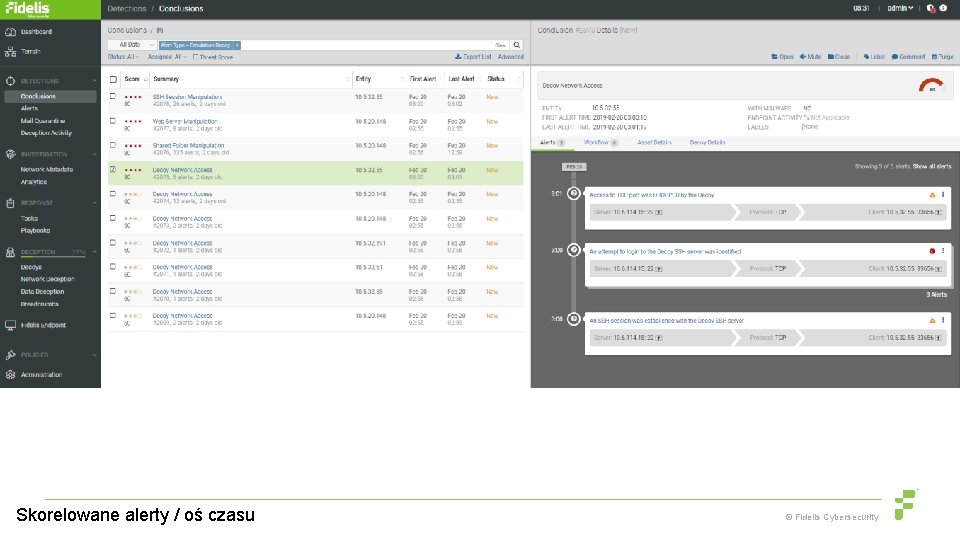The width and height of the screenshot is (960, 540).
Task: Click the Response clipboard icon in the sidebar
Action: pos(10,203)
